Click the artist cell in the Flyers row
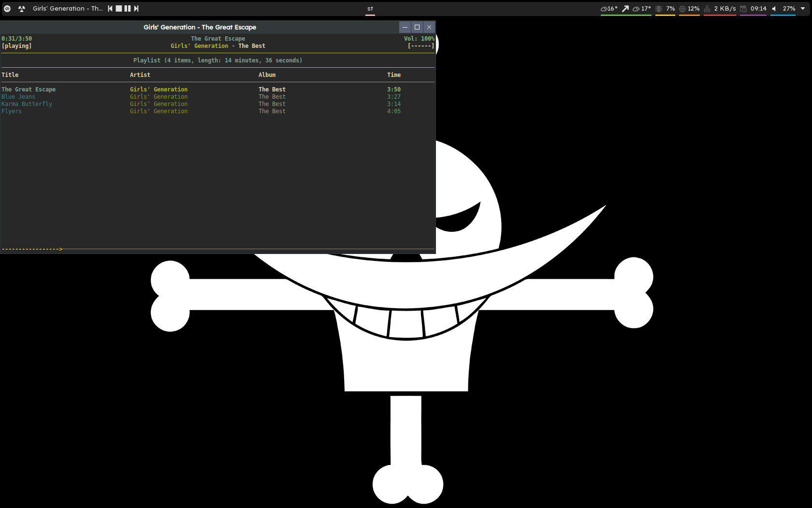The image size is (812, 508). [159, 111]
